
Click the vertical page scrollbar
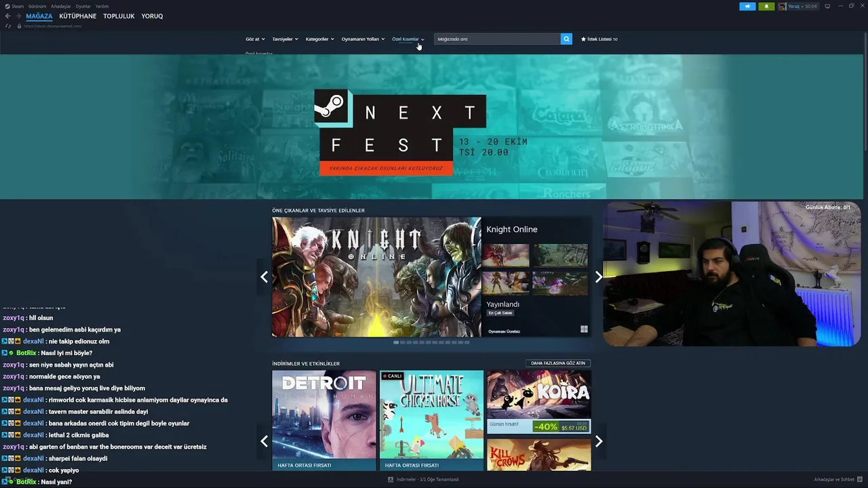[x=865, y=91]
